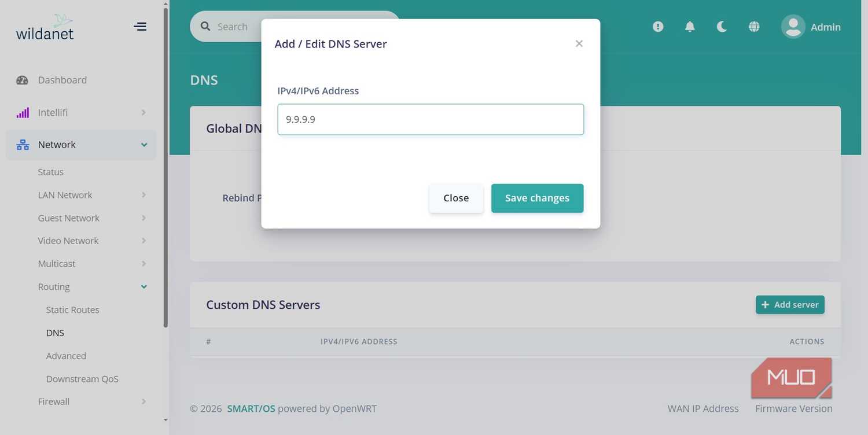
Task: Toggle dark mode moon icon
Action: 722,27
